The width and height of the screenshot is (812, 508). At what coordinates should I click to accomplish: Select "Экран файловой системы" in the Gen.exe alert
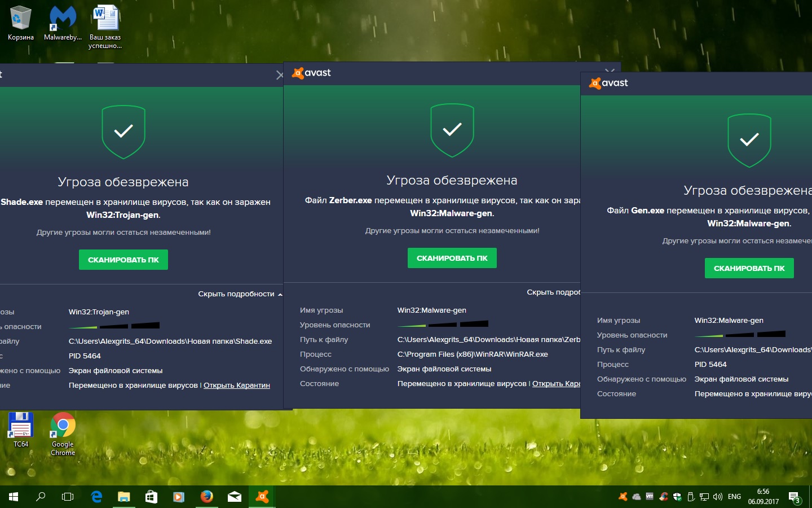(742, 379)
